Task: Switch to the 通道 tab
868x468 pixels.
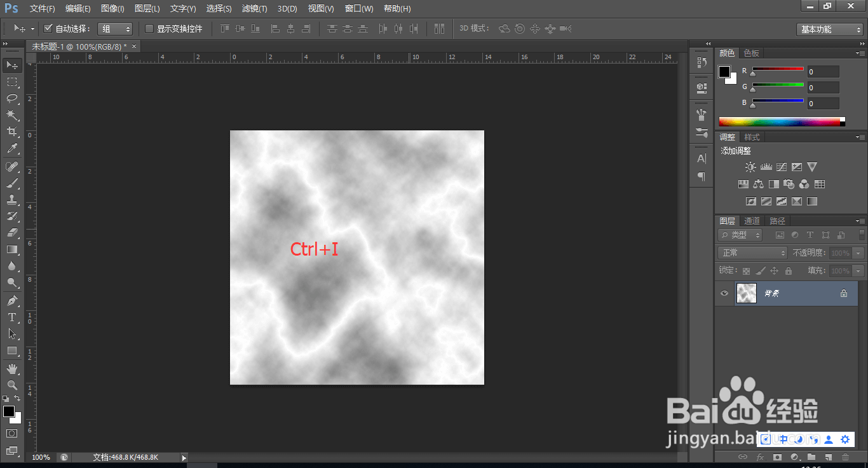Action: pyautogui.click(x=752, y=221)
